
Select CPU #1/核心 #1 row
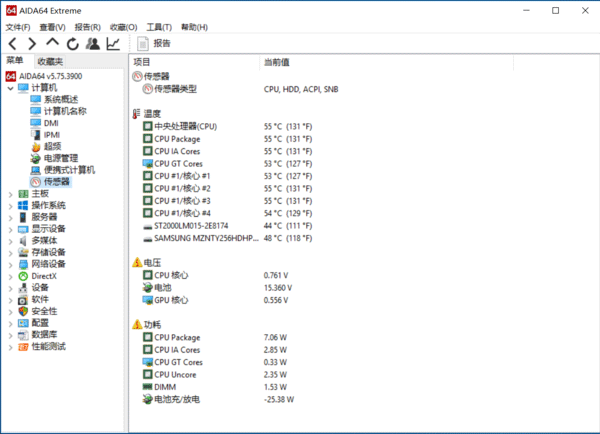coord(227,176)
